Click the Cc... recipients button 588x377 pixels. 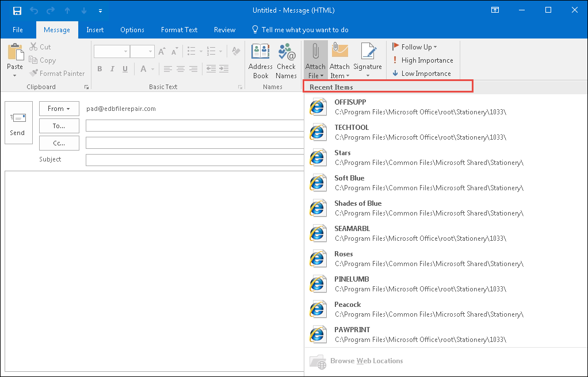(59, 143)
